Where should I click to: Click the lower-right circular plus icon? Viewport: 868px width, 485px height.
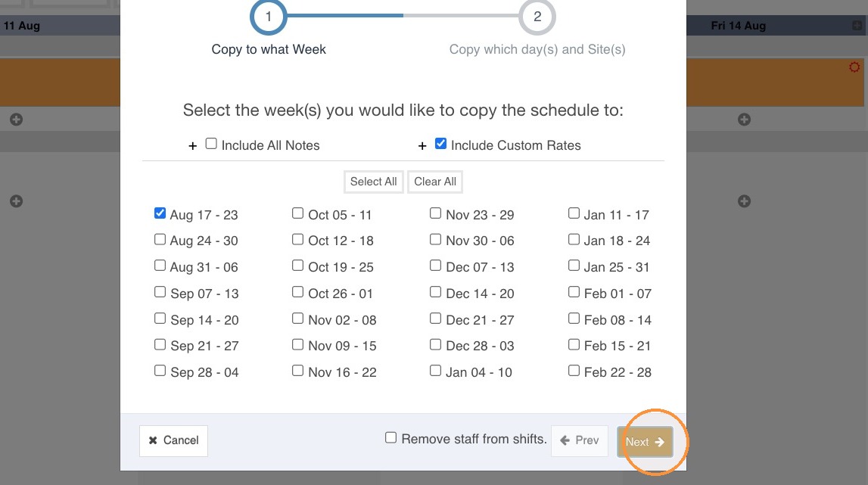pos(744,201)
